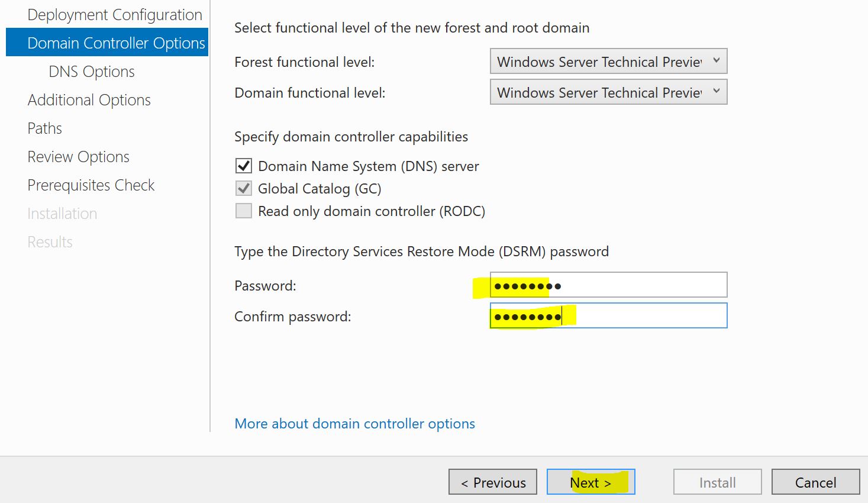
Task: Go to DNS Options step
Action: 92,72
